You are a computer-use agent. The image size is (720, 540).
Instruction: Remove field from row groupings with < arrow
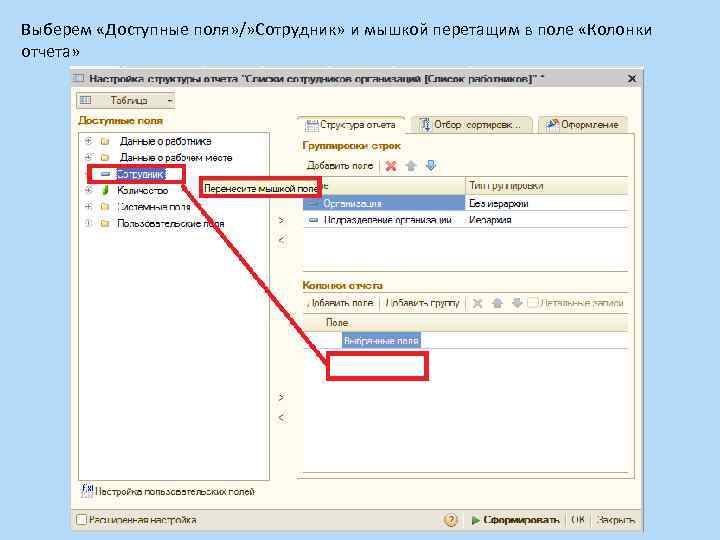point(281,240)
